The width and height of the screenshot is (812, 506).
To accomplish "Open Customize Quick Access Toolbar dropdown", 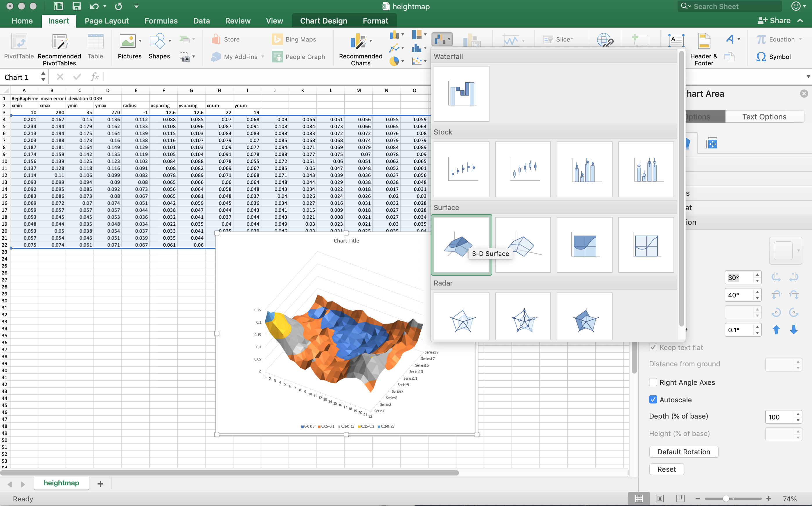I will [136, 6].
